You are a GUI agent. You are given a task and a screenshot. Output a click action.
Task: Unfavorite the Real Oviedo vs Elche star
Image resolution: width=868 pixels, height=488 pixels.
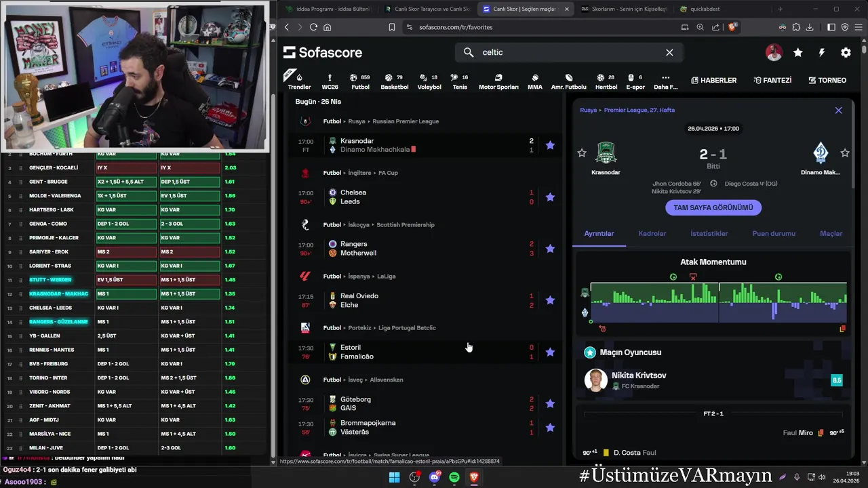(x=550, y=300)
